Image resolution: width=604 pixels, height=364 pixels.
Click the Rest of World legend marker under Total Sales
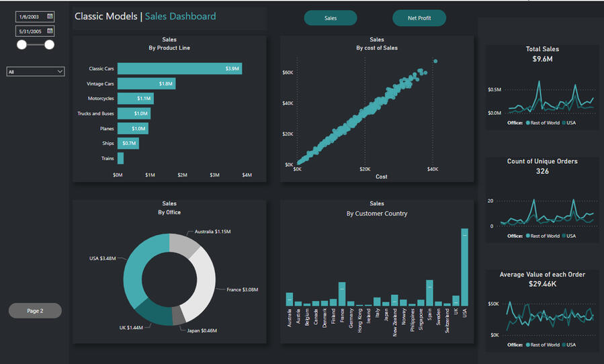(527, 123)
